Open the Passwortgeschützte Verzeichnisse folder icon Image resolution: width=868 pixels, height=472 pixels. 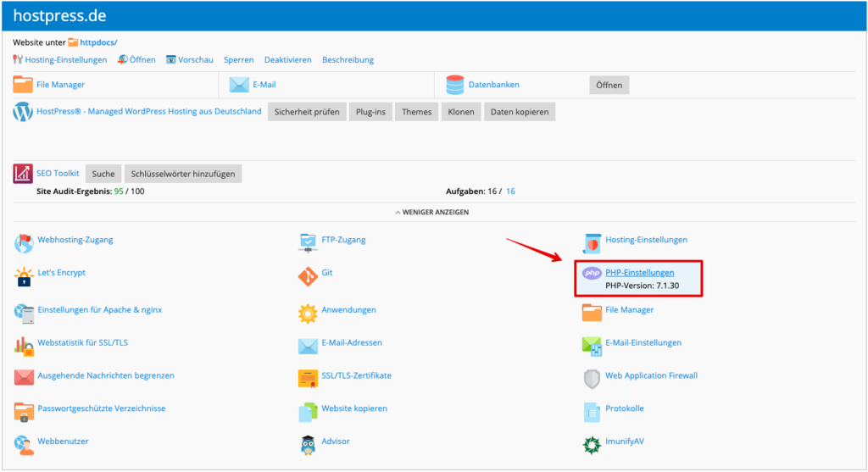coord(24,412)
